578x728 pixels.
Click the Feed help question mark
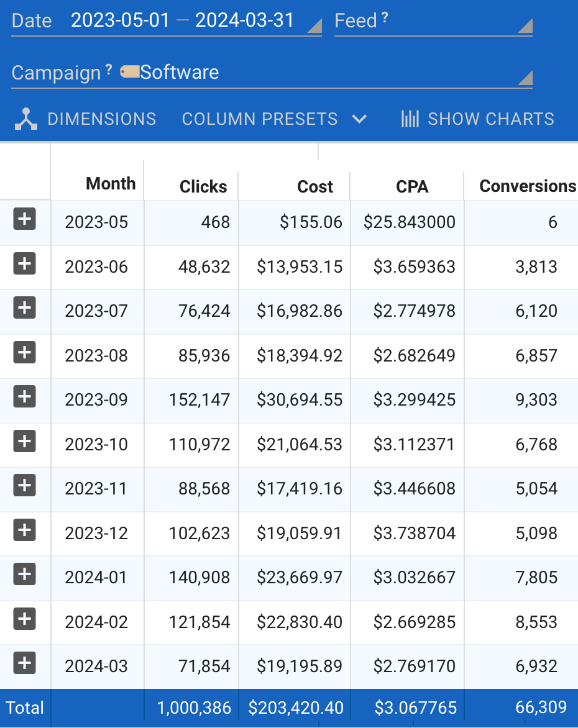coord(385,19)
